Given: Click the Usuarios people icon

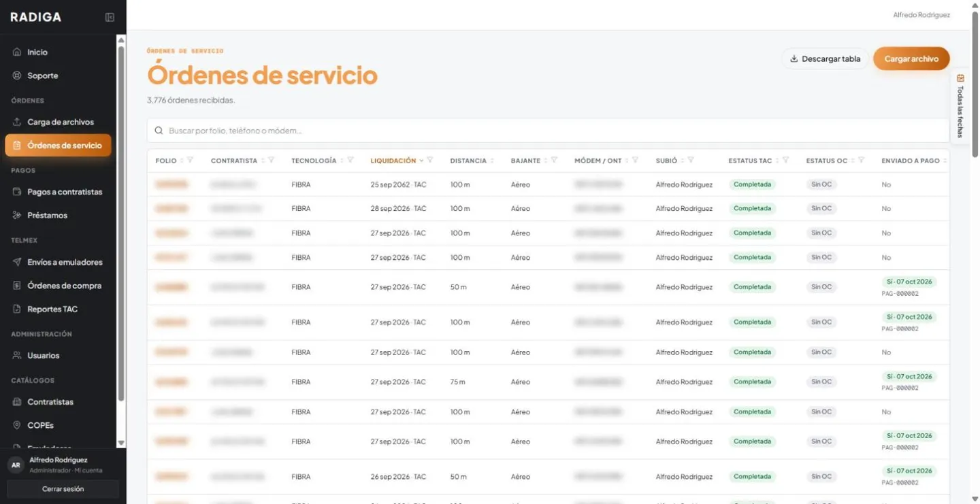Looking at the screenshot, I should click(x=17, y=355).
